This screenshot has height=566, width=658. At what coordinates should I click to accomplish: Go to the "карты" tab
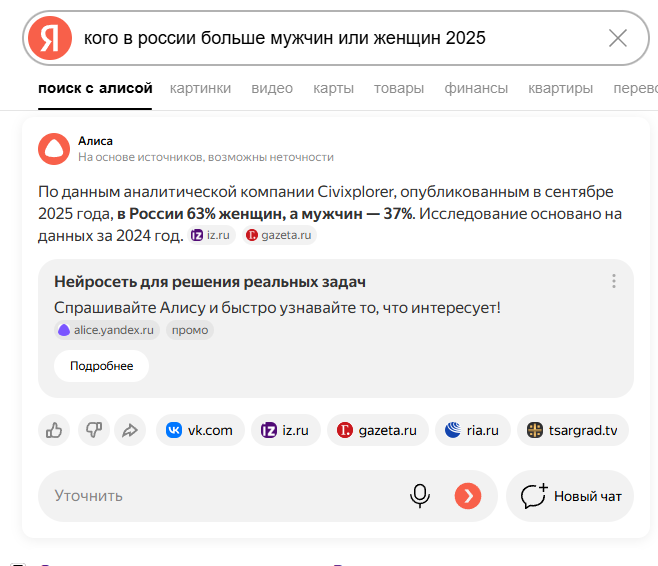point(333,88)
